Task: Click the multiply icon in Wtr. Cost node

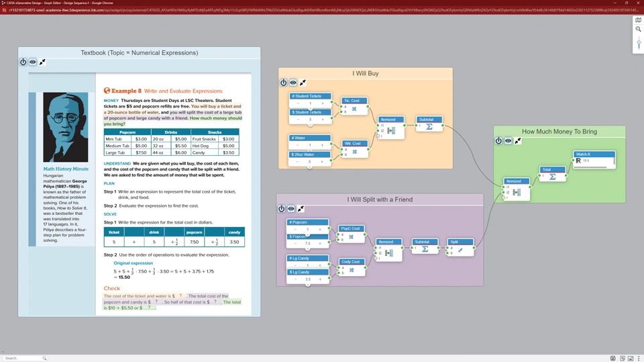Action: pos(354,152)
